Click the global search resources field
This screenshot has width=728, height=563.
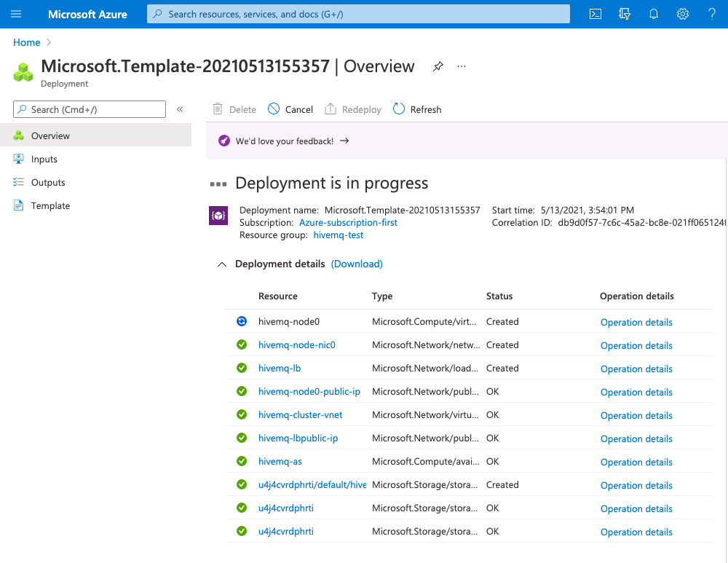358,14
